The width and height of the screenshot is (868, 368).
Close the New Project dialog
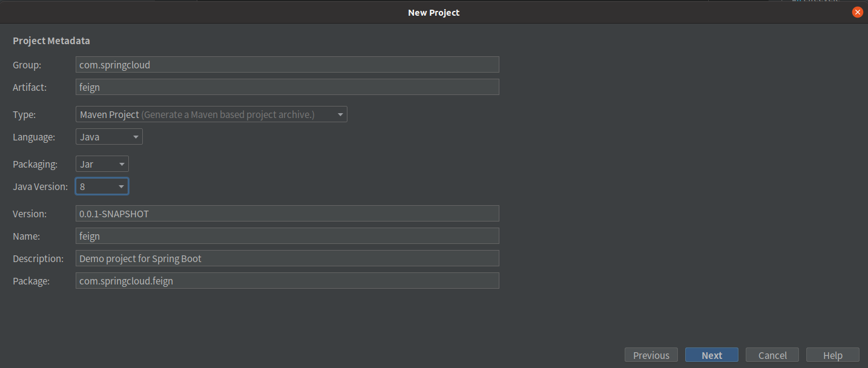pos(857,12)
